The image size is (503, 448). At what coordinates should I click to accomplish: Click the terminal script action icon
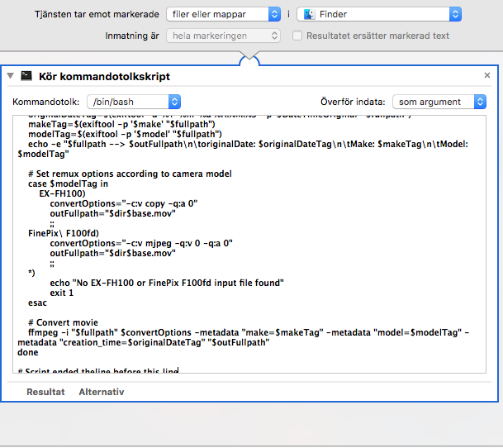(x=26, y=76)
